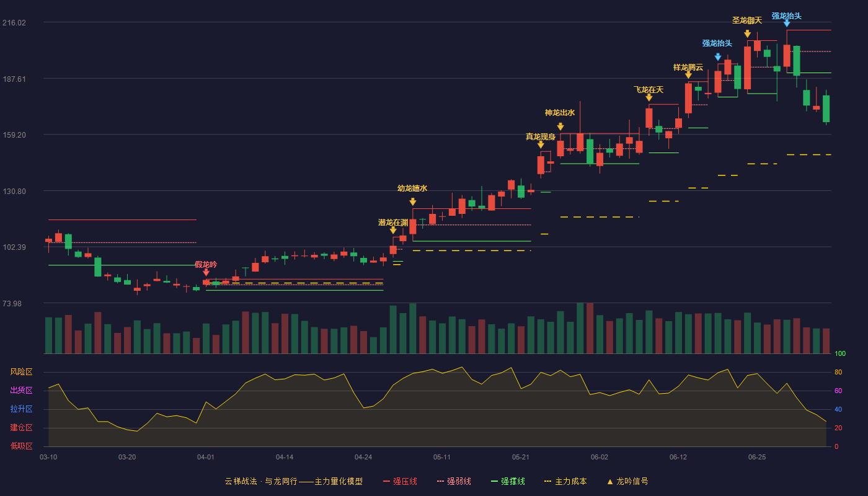This screenshot has width=868, height=496.
Task: Click the red 20 indicator scale value
Action: pyautogui.click(x=838, y=428)
